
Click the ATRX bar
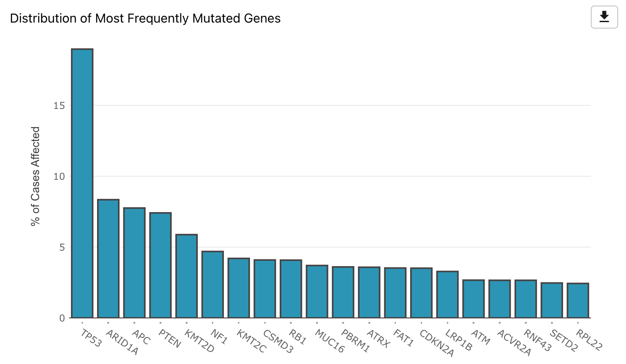(369, 292)
